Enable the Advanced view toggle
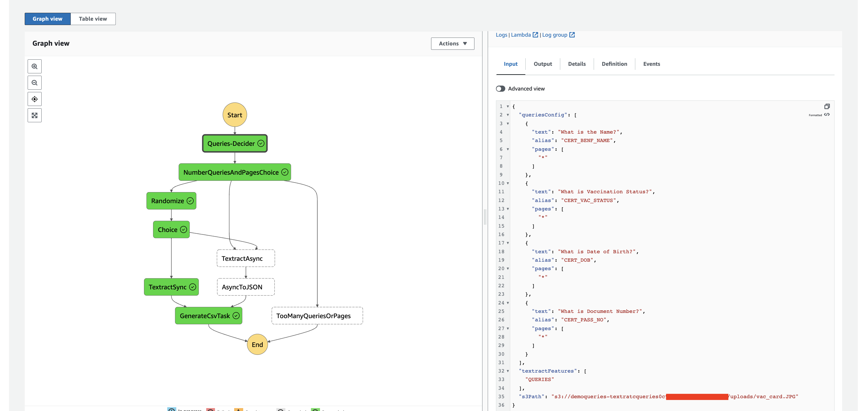The image size is (868, 411). click(500, 89)
